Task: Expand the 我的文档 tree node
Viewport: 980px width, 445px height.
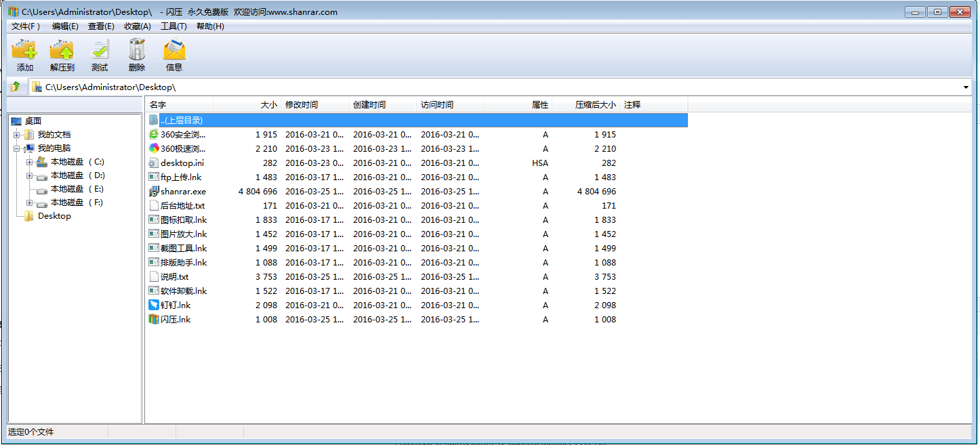Action: (x=16, y=135)
